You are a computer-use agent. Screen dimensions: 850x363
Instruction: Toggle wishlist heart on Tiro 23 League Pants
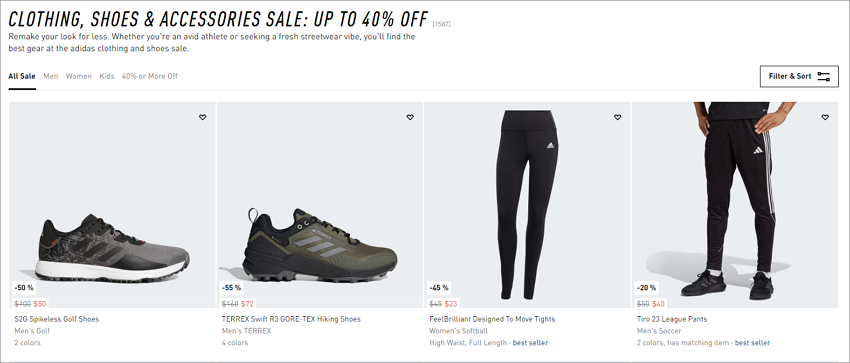pos(825,117)
